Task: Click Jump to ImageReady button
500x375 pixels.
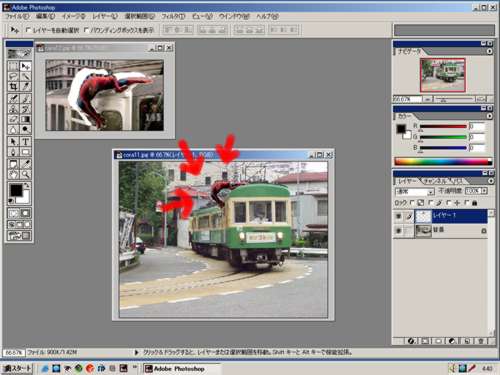Action: coord(19,236)
